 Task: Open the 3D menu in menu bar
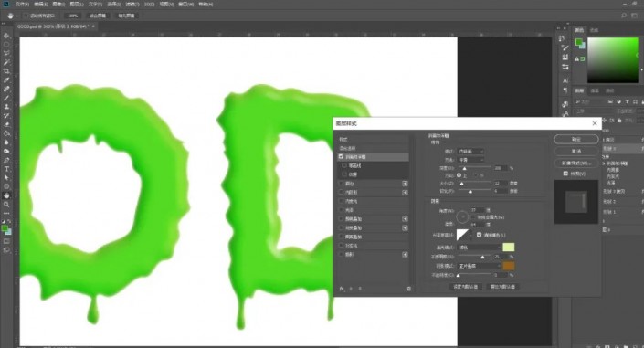pos(149,4)
